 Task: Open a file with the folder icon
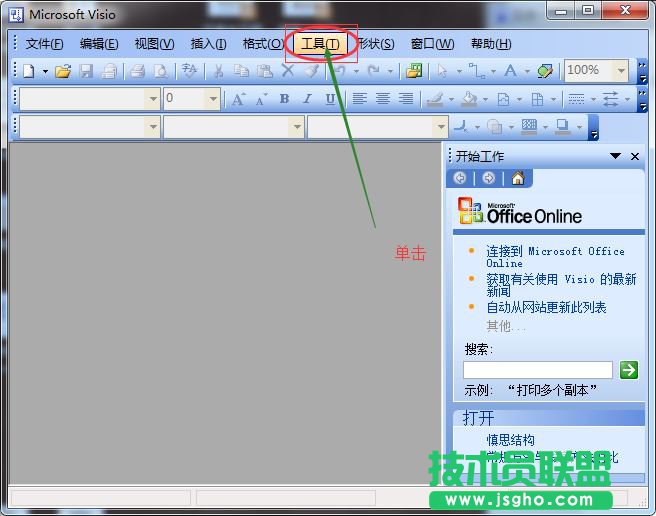[63, 71]
